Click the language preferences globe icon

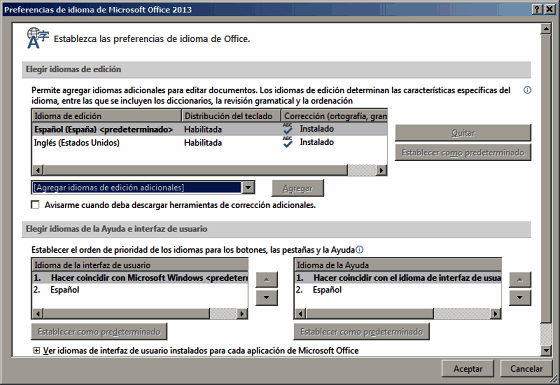coord(38,38)
